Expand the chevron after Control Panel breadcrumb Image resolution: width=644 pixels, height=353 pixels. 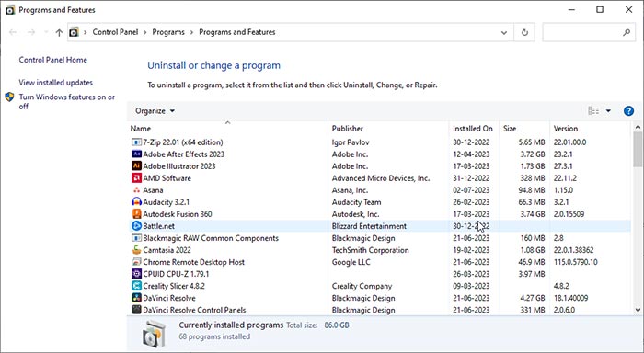coord(145,32)
